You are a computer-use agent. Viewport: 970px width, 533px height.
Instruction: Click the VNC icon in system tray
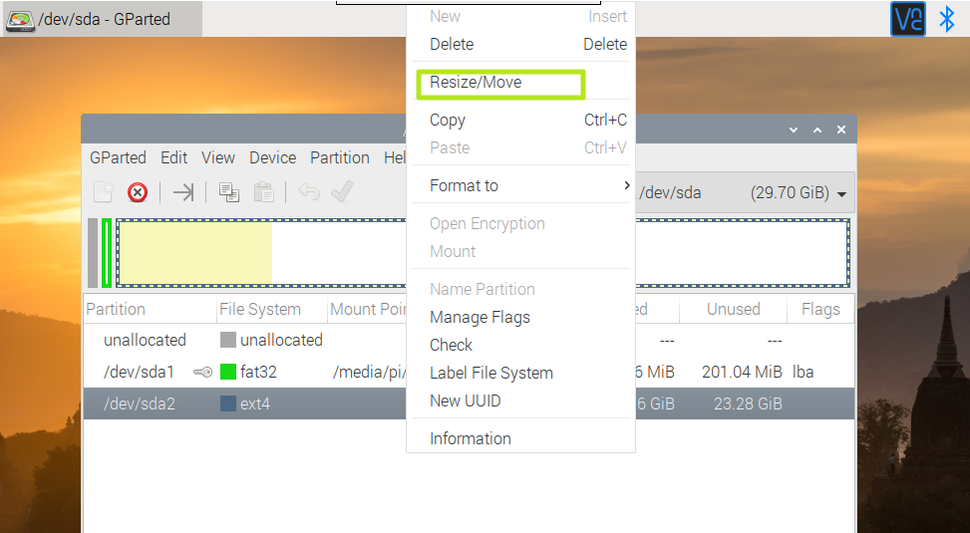coord(908,19)
